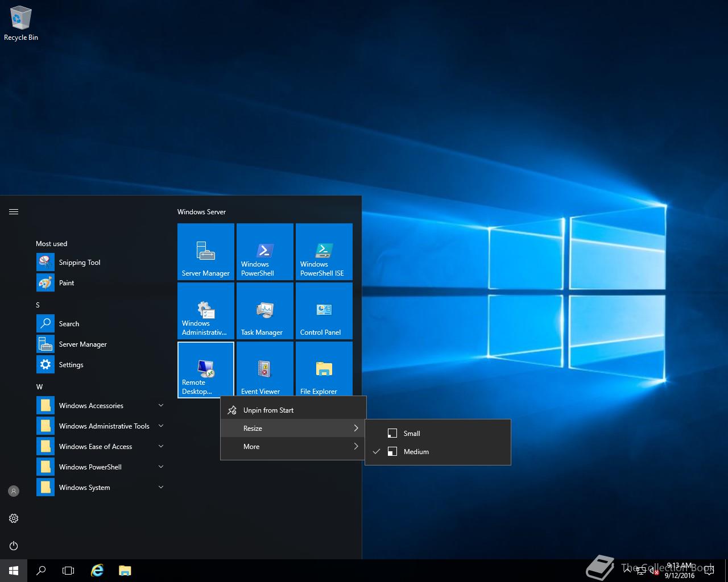Open the More submenu

pos(293,447)
